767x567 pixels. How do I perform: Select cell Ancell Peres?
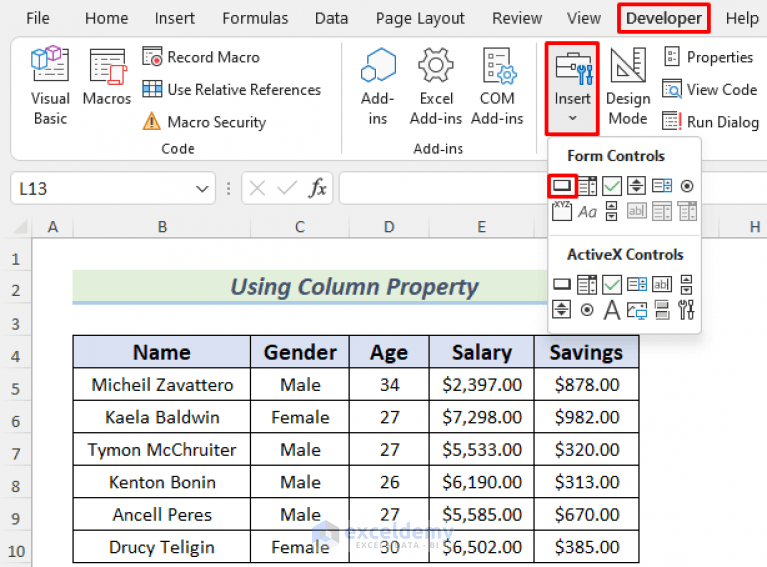(162, 515)
